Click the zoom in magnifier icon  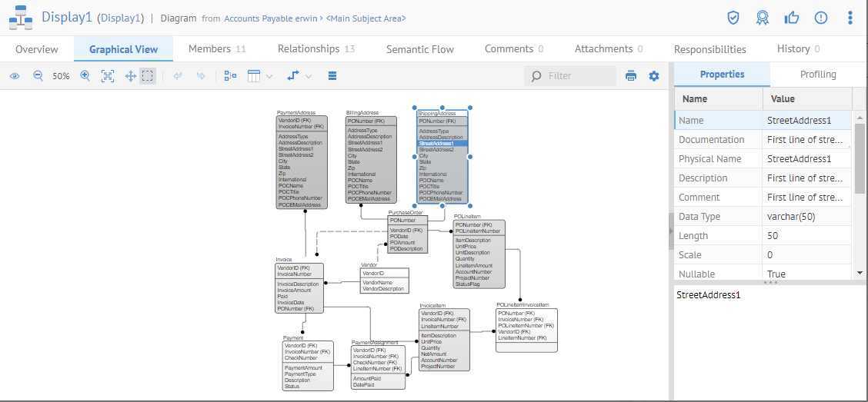pos(85,76)
